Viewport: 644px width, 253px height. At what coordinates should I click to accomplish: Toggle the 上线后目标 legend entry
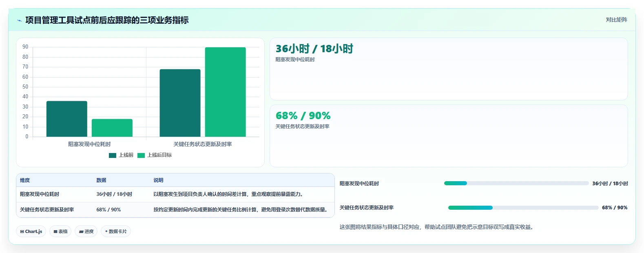tap(155, 155)
